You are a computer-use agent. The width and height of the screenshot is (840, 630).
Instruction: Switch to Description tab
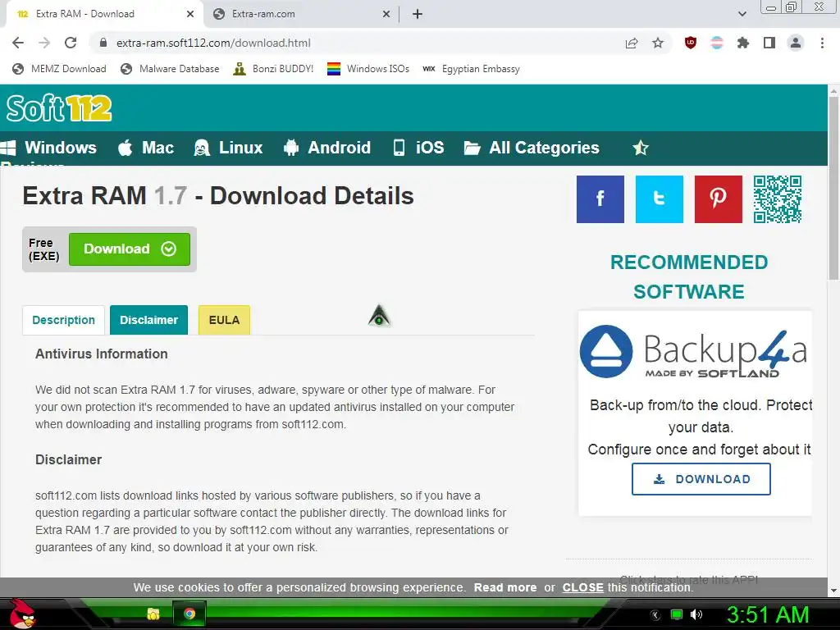click(64, 320)
